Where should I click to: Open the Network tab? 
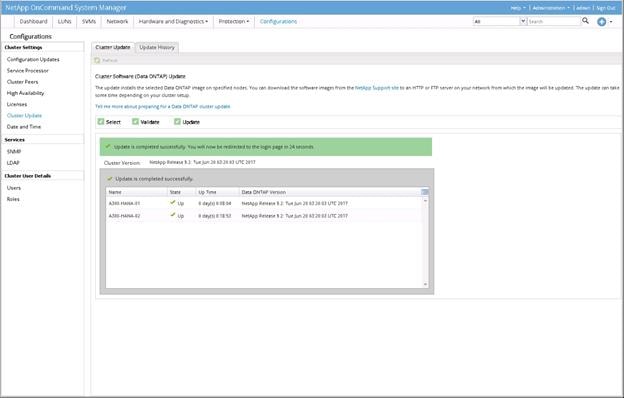click(117, 21)
